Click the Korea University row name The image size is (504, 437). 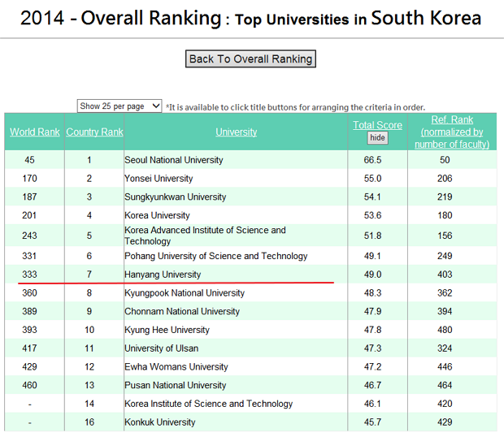pos(157,215)
